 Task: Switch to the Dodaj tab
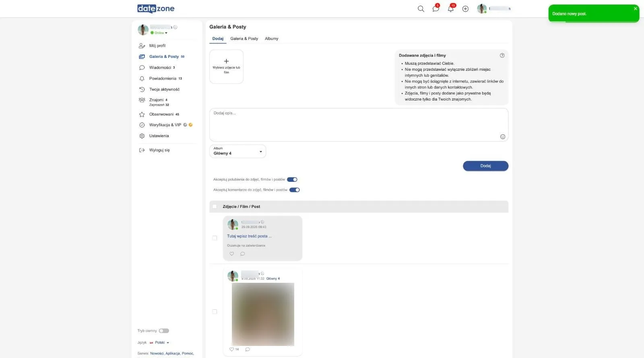coord(218,39)
